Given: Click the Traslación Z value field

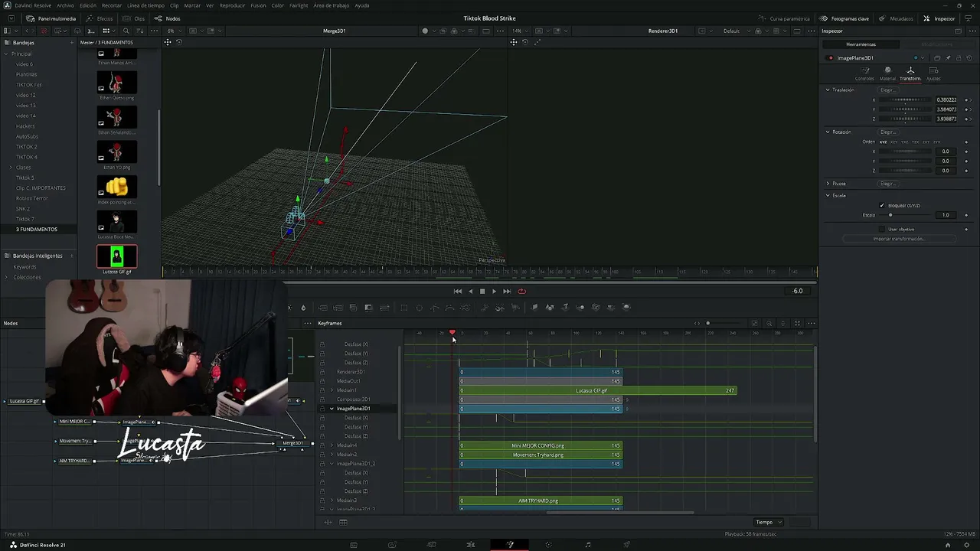Looking at the screenshot, I should pyautogui.click(x=946, y=119).
